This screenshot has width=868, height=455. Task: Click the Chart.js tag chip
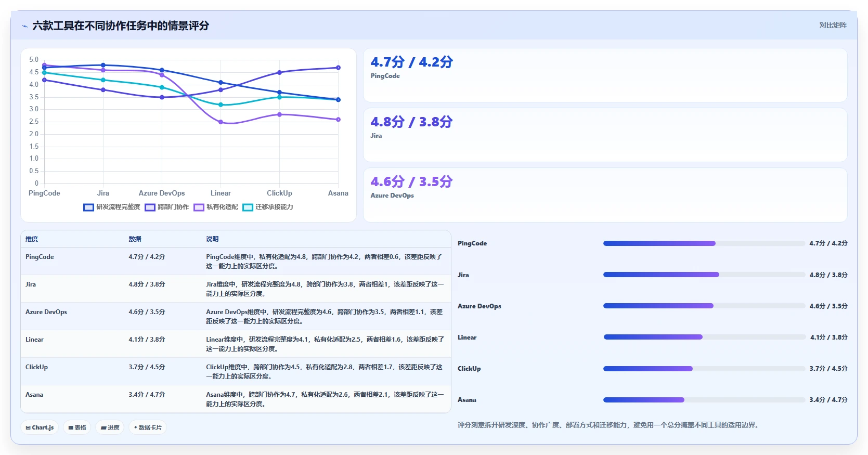pos(40,427)
